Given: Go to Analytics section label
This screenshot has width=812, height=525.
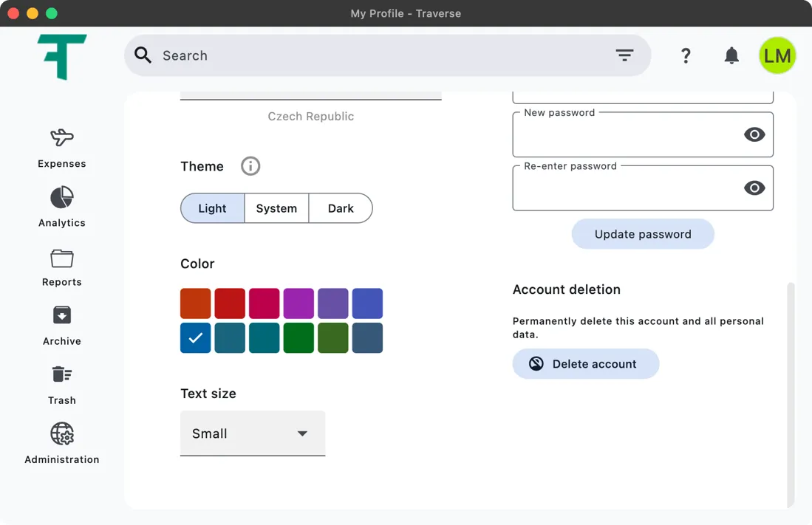Looking at the screenshot, I should click(x=61, y=223).
